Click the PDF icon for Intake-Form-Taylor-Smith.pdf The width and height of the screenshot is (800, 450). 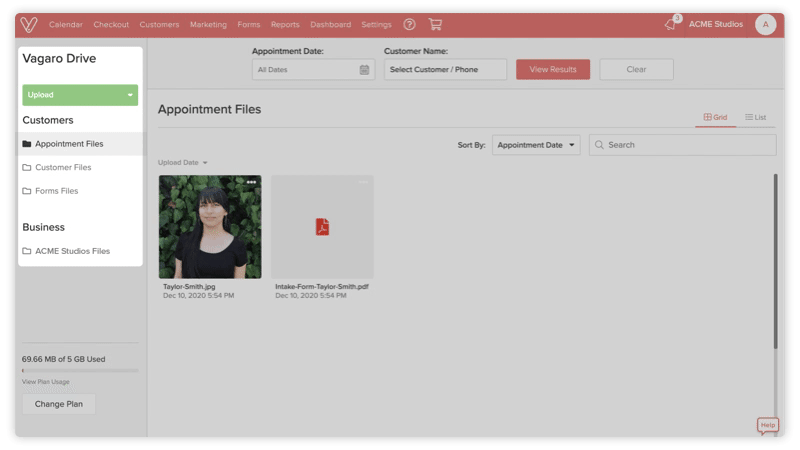(322, 227)
